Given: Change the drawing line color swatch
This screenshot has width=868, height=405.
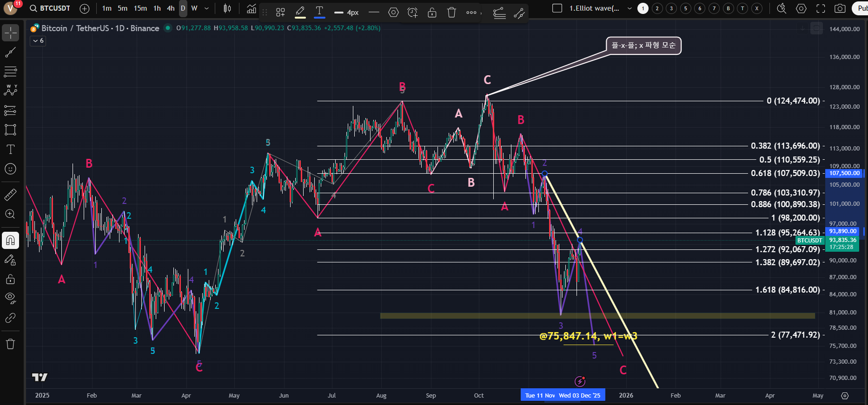Looking at the screenshot, I should click(x=300, y=13).
